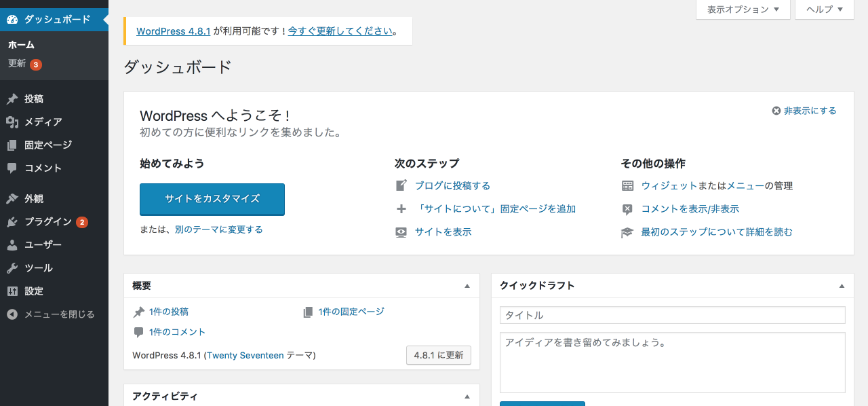Collapse the クイックドラフト panel with its arrow
This screenshot has height=406, width=868.
(x=842, y=286)
